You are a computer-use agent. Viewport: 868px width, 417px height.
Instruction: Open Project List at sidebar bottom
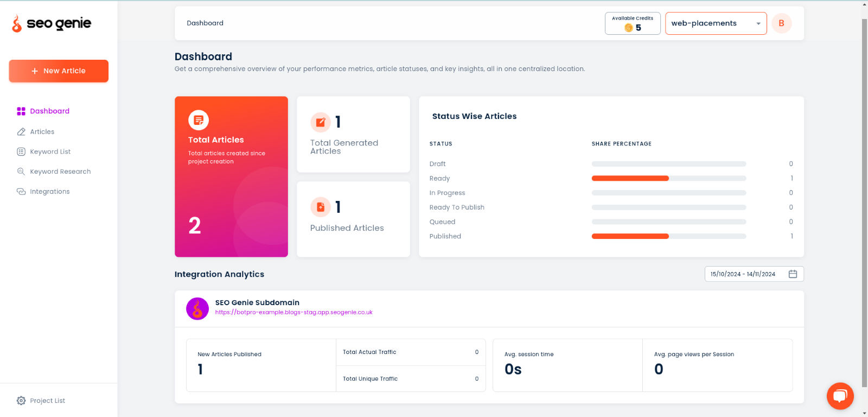click(x=48, y=401)
